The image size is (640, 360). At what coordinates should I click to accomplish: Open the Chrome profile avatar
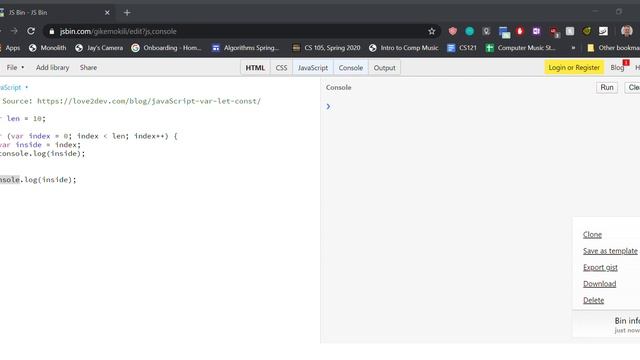click(x=627, y=31)
